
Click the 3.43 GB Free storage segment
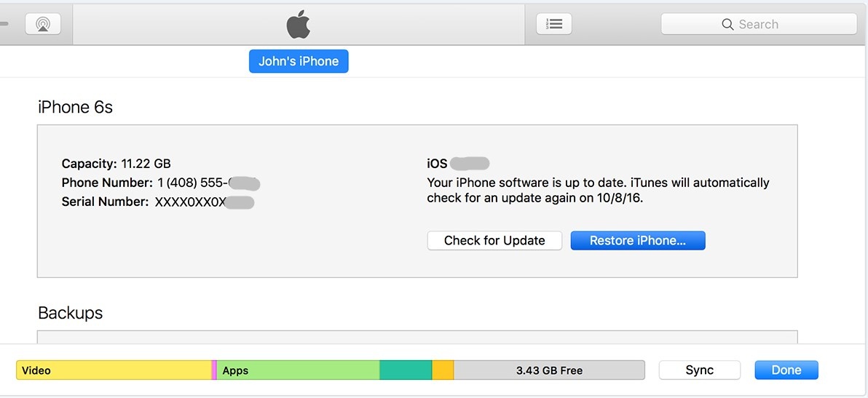point(549,370)
